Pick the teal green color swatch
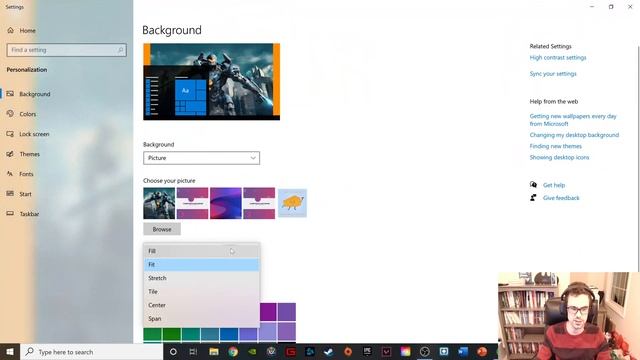 (191, 334)
